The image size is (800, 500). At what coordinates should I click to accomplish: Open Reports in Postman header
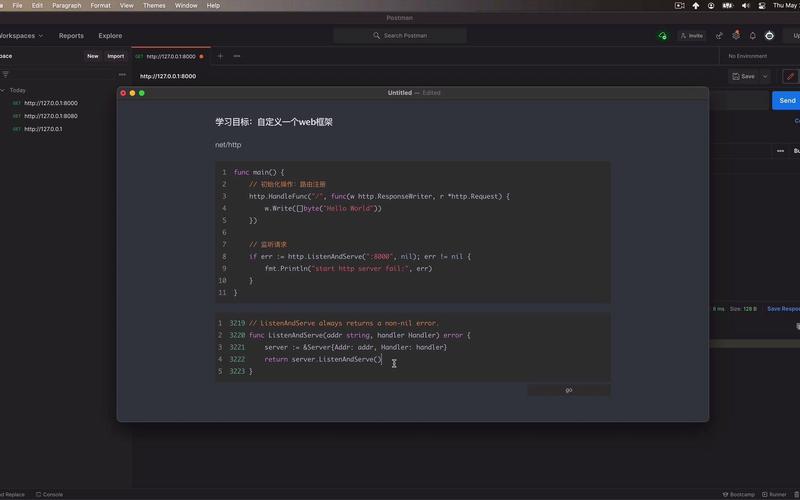click(x=71, y=36)
